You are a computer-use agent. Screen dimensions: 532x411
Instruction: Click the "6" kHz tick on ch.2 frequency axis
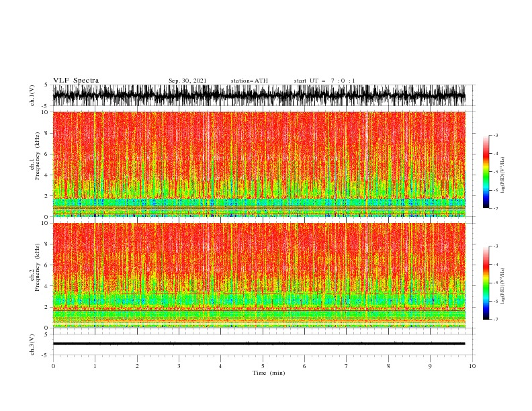pyautogui.click(x=46, y=265)
